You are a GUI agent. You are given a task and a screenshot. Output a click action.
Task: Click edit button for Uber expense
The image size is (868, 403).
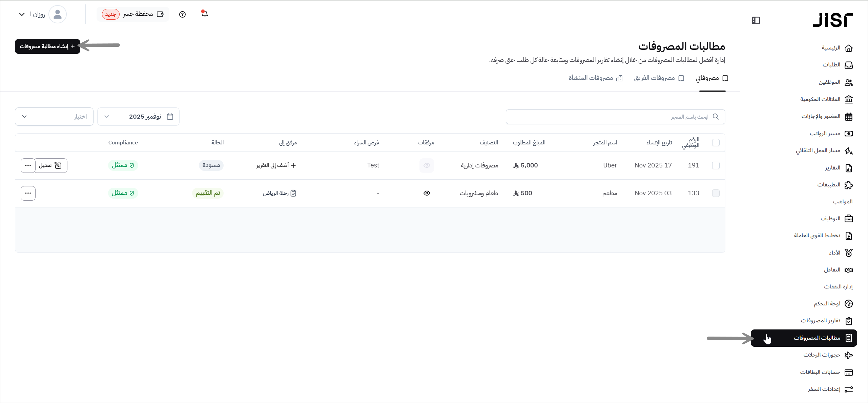click(51, 165)
